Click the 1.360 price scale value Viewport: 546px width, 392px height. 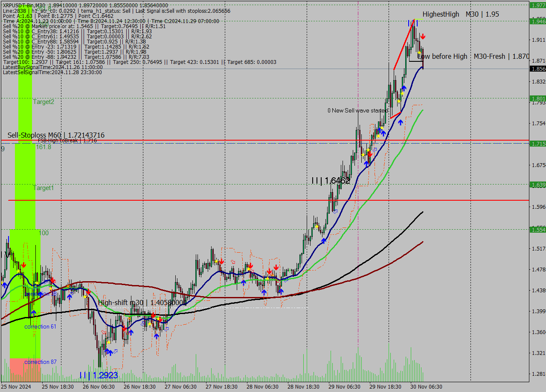[x=539, y=332]
